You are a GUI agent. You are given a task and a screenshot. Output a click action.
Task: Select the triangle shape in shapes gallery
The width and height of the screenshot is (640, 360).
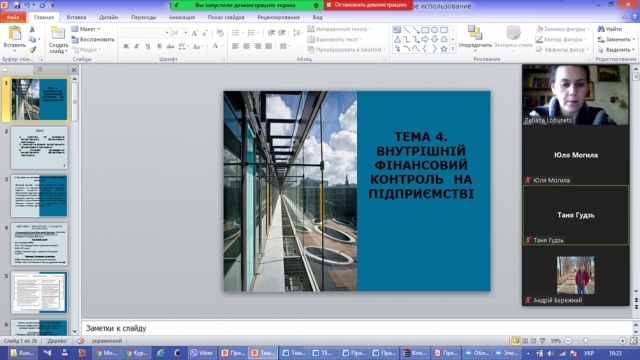tap(397, 39)
